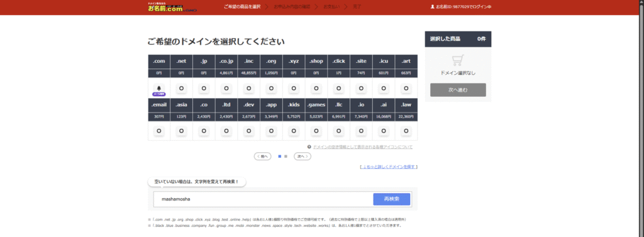
Task: Select the .co domain circle
Action: point(204,131)
